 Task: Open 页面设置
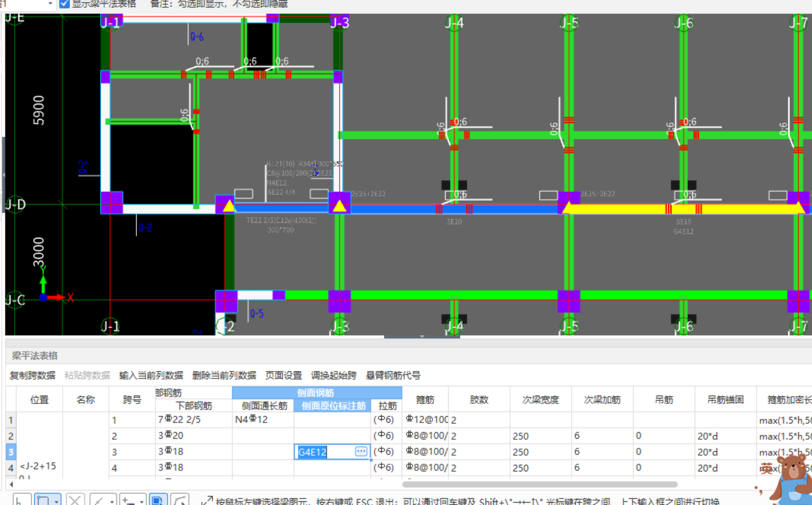(284, 375)
